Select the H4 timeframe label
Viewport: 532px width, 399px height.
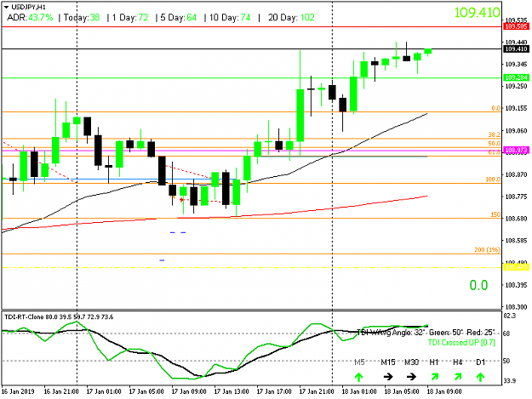click(x=458, y=362)
